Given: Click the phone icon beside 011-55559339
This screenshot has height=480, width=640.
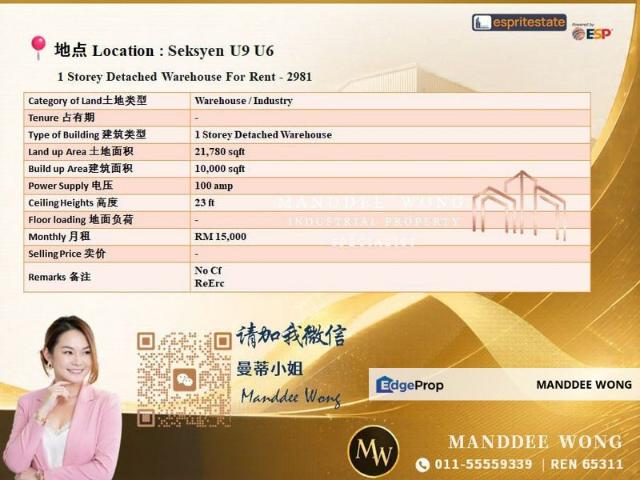Looking at the screenshot, I should (x=422, y=464).
